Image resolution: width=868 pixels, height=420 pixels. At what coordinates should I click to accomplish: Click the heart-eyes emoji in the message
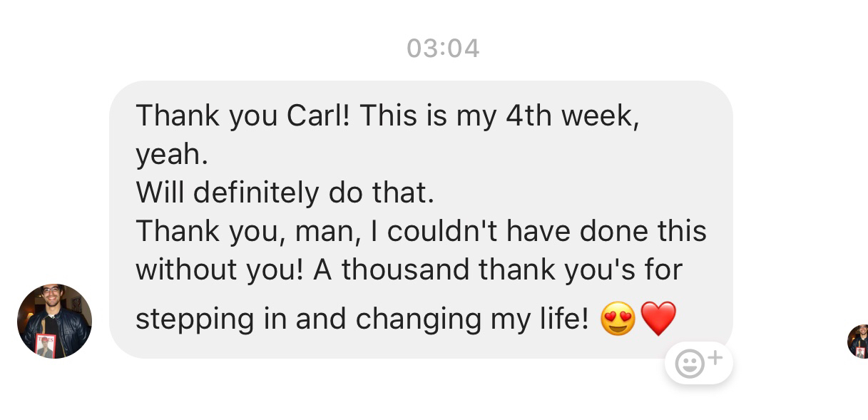[618, 319]
